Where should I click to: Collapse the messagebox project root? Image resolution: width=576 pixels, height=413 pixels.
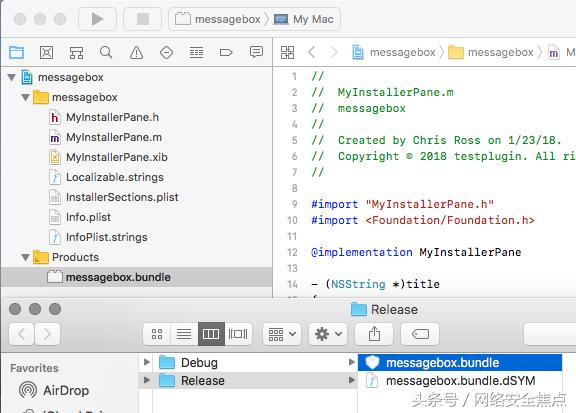pyautogui.click(x=12, y=78)
